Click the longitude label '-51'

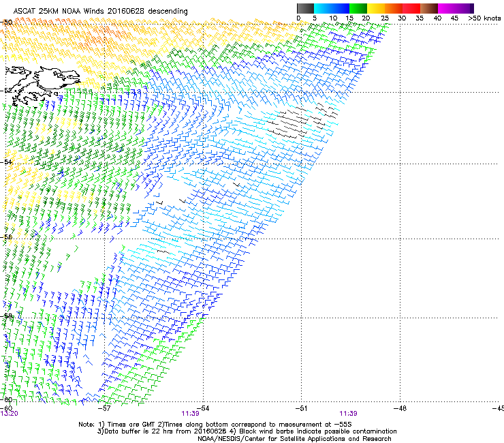pyautogui.click(x=301, y=408)
